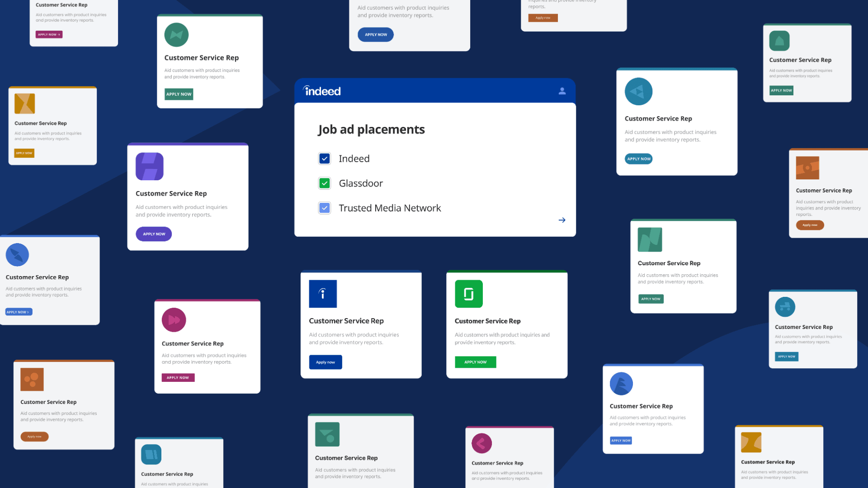Click the green Glassdoor logo tile

pyautogui.click(x=469, y=294)
